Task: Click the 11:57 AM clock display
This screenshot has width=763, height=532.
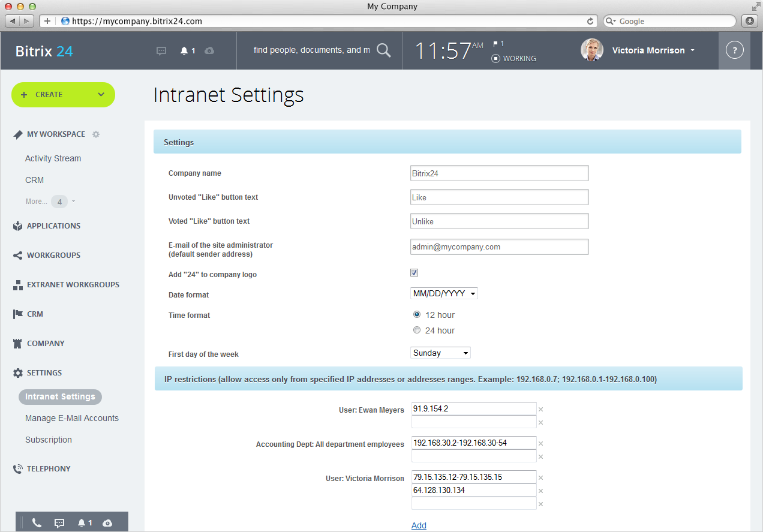Action: pos(449,50)
